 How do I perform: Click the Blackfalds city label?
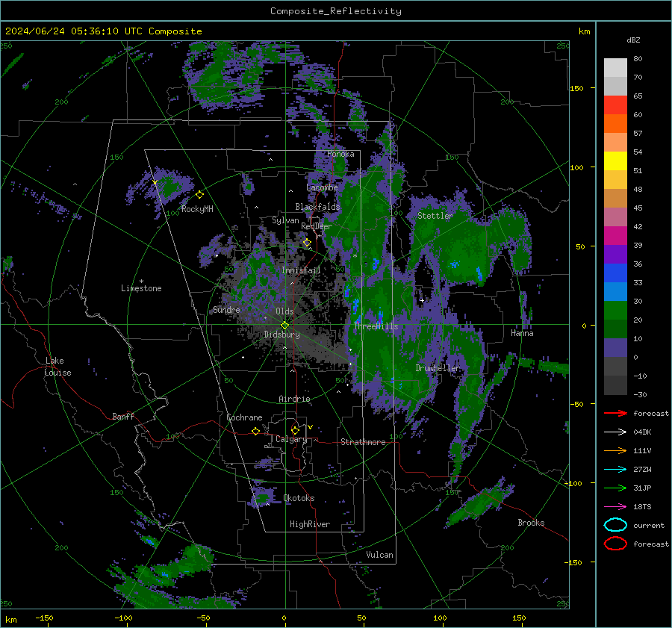click(x=317, y=207)
